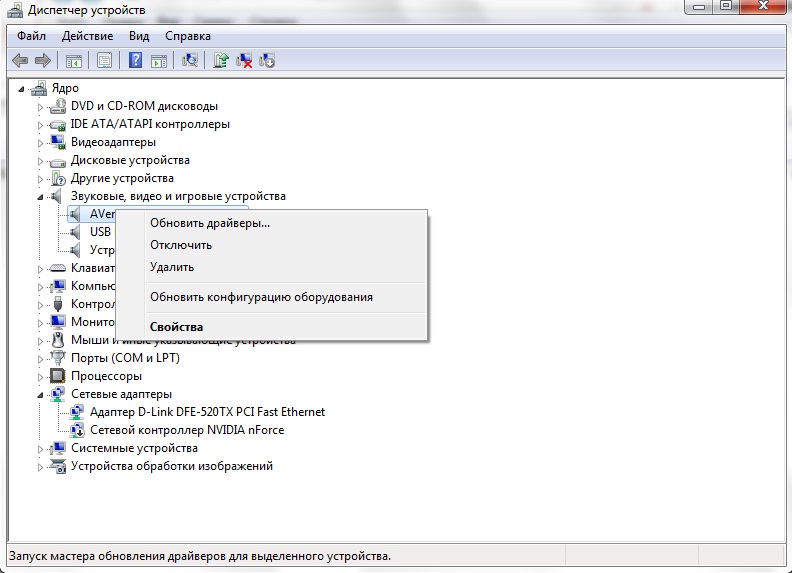Collapse Звуковые, видео и игровые устройства

tap(41, 197)
